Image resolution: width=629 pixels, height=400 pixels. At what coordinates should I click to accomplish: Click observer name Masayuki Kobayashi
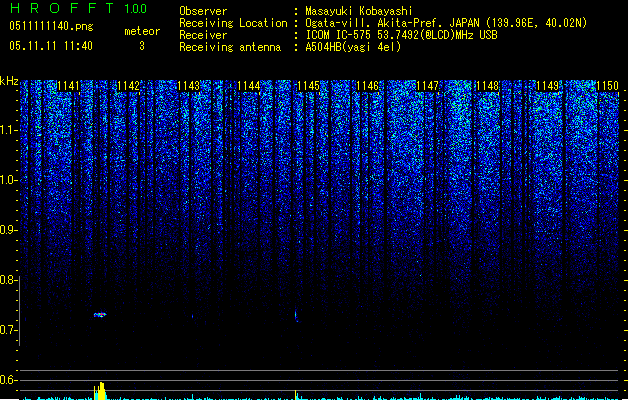tap(359, 11)
